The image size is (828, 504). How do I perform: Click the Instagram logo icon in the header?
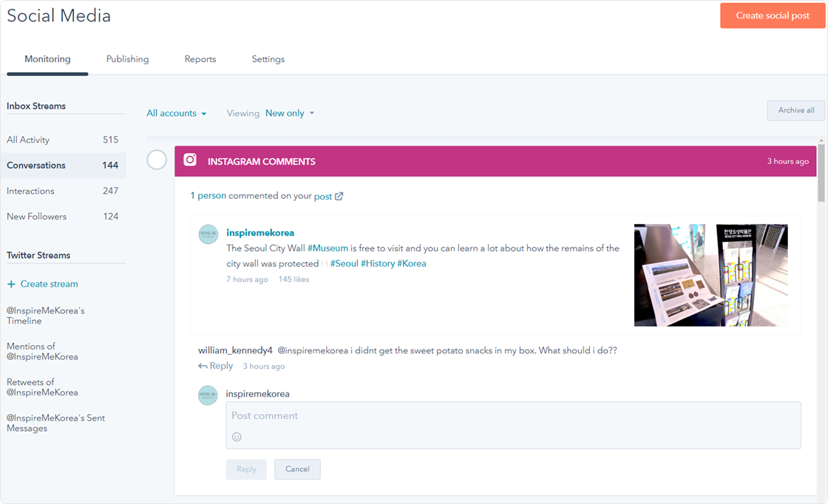tap(190, 160)
